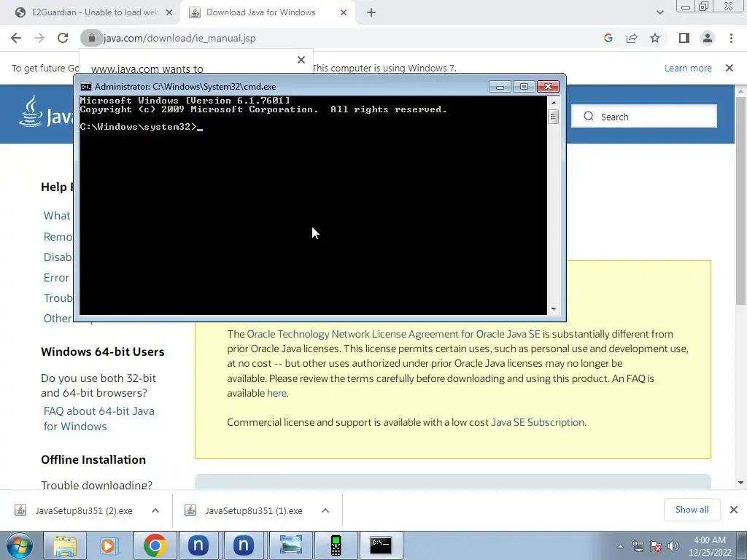The image size is (747, 560).
Task: Bookmark this page with star icon
Action: pos(655,38)
